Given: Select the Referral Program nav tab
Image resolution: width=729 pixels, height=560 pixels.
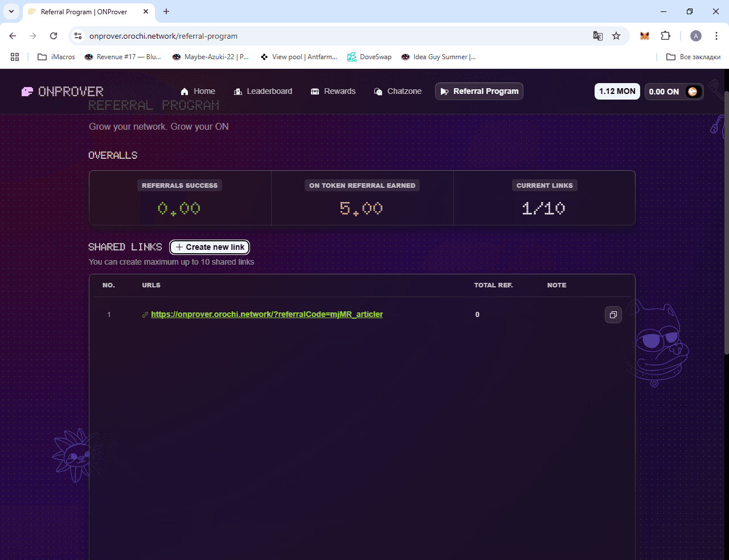Looking at the screenshot, I should (x=479, y=91).
